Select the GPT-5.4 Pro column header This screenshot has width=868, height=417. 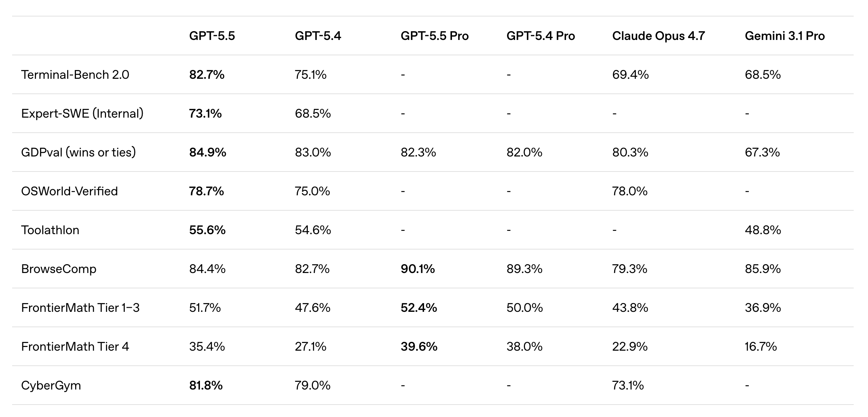click(x=540, y=36)
